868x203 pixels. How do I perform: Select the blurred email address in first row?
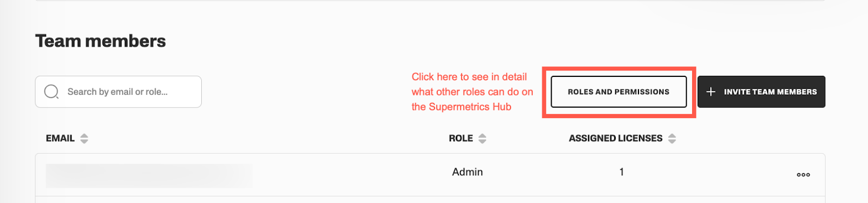pos(149,176)
